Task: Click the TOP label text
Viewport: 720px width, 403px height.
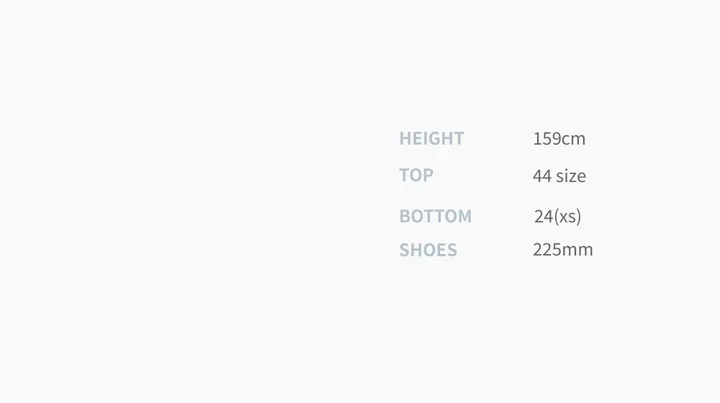Action: pyautogui.click(x=416, y=175)
